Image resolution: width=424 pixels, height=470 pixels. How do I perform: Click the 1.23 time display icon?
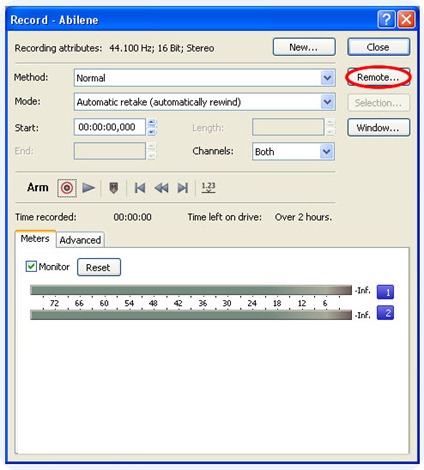(208, 188)
